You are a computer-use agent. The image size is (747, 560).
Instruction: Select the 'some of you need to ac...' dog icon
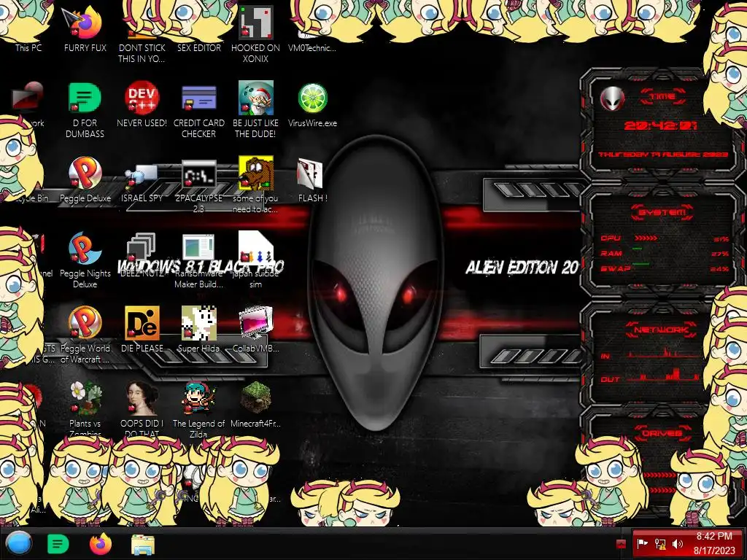coord(256,174)
